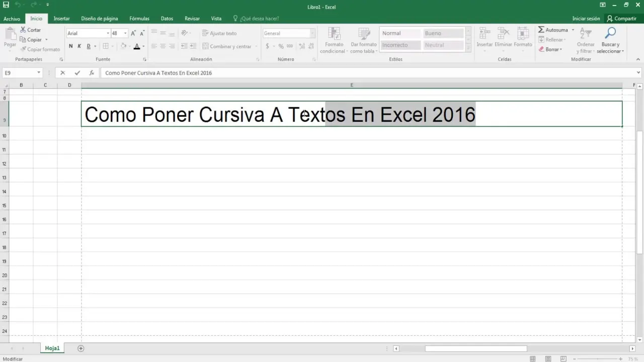
Task: Cancel the edit with the formula bar X
Action: (x=63, y=73)
